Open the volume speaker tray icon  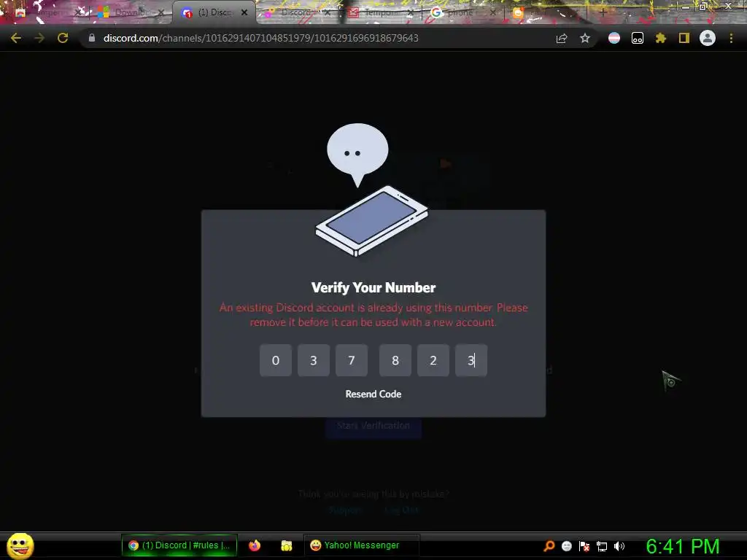(619, 545)
